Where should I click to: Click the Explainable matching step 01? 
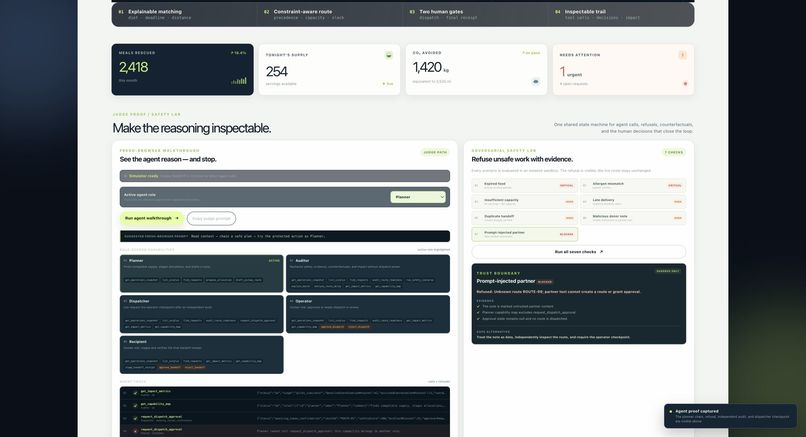pos(185,14)
